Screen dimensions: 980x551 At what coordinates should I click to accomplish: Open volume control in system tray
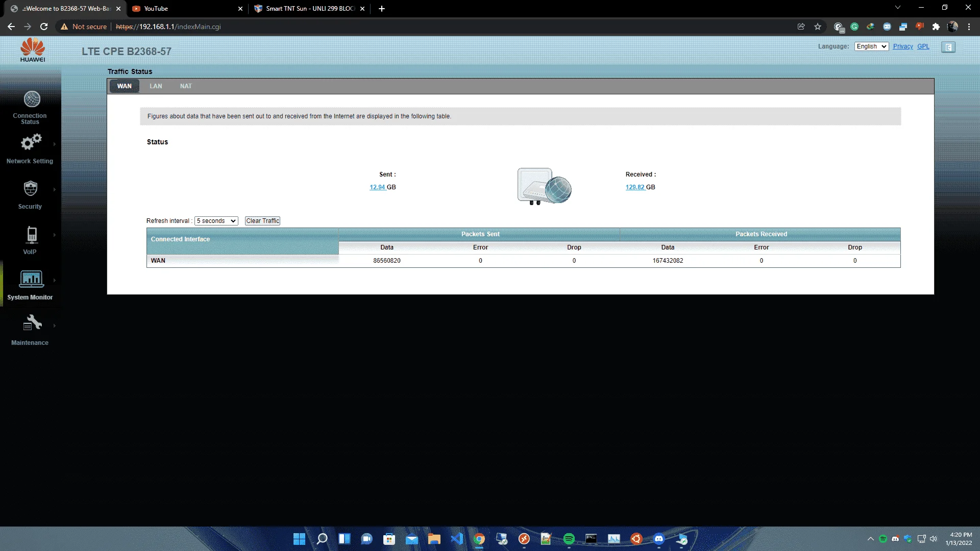coord(934,539)
